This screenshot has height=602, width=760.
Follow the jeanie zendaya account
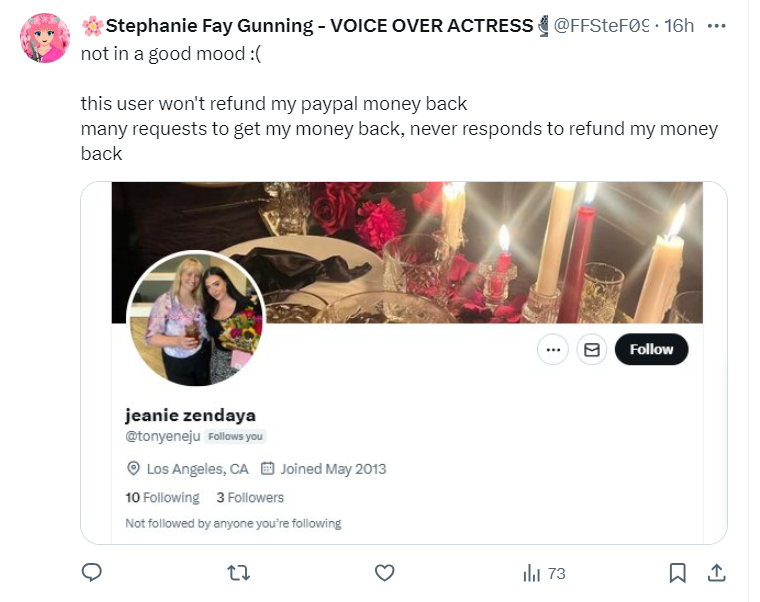[x=652, y=349]
